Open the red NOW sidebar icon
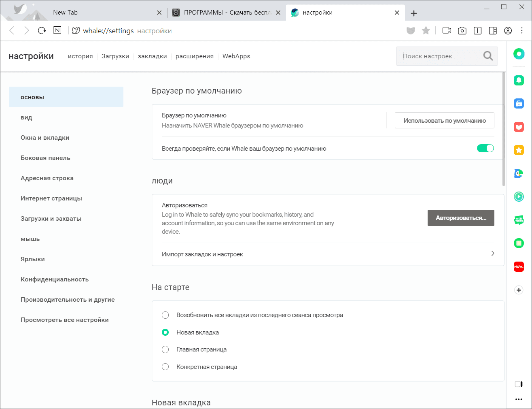 [519, 266]
